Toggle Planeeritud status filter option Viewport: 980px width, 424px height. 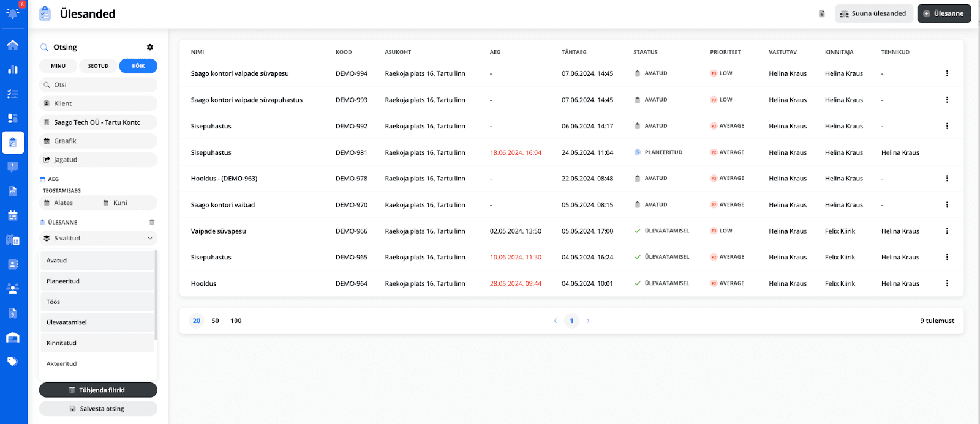click(x=97, y=281)
